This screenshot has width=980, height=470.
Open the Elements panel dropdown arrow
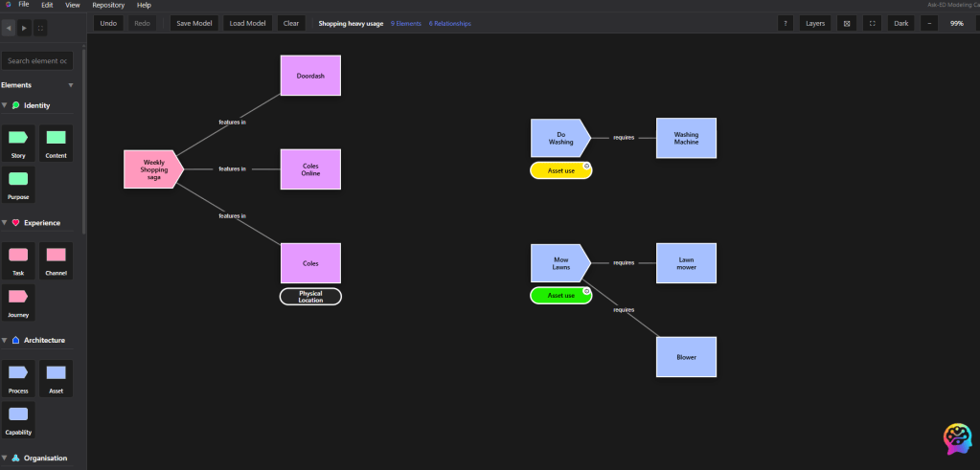click(70, 85)
